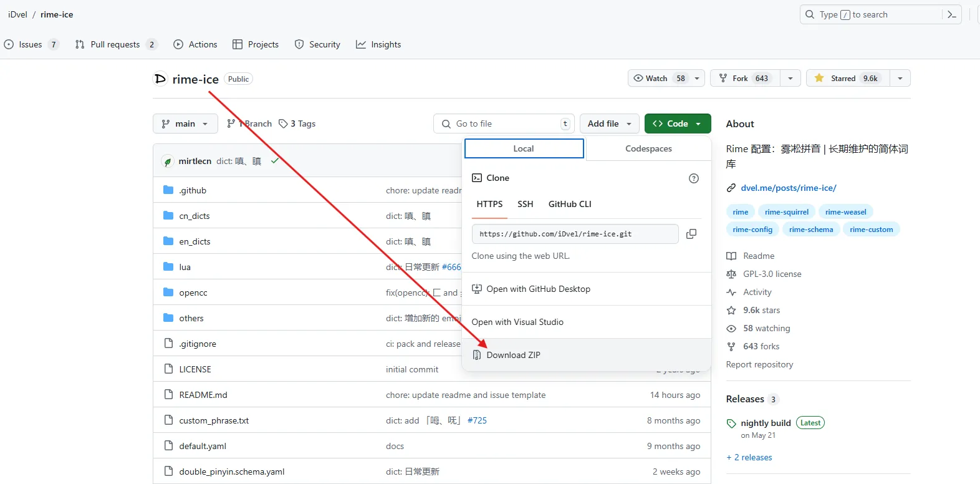This screenshot has height=484, width=980.
Task: Click the rime topic tag
Action: pyautogui.click(x=741, y=212)
